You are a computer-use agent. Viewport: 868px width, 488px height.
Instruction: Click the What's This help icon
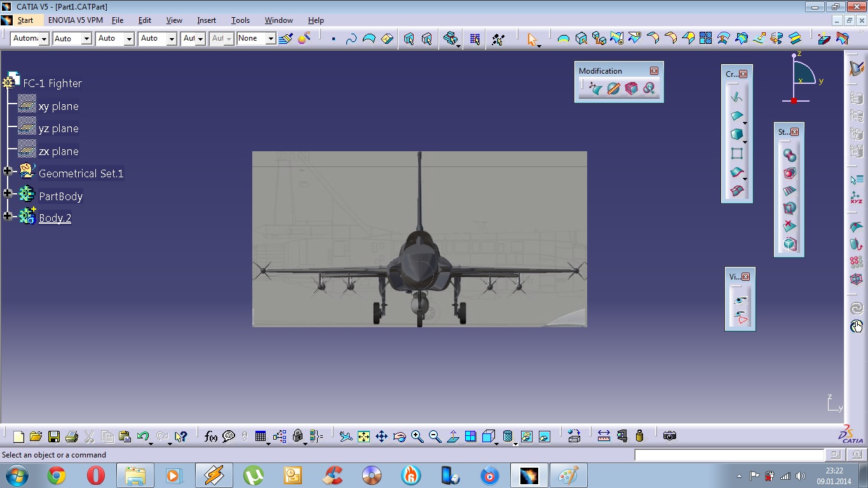[181, 437]
